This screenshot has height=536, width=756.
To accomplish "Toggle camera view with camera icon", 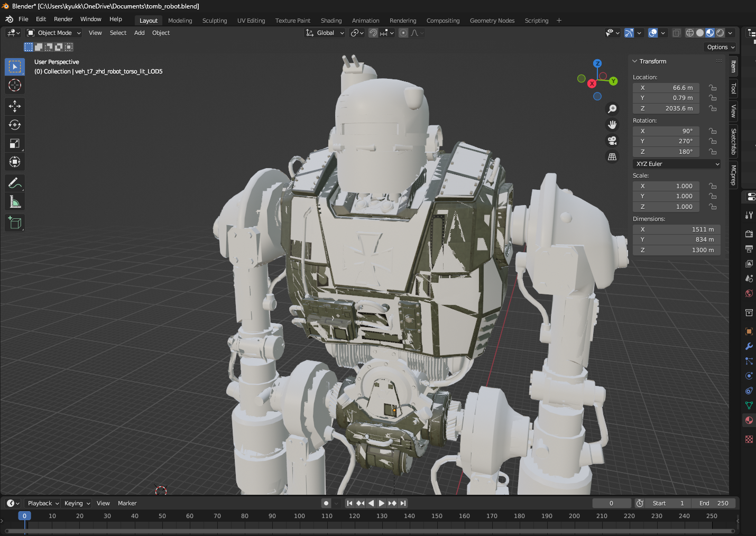I will [612, 141].
